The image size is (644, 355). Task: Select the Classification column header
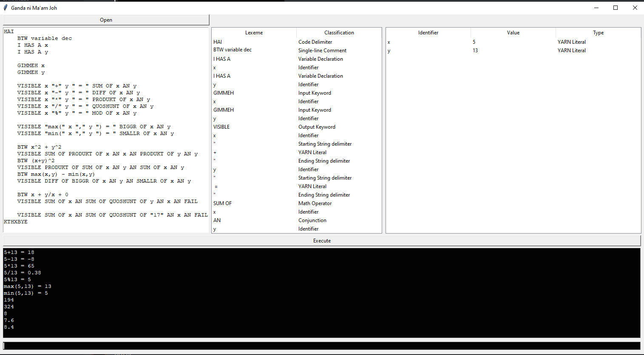(339, 33)
